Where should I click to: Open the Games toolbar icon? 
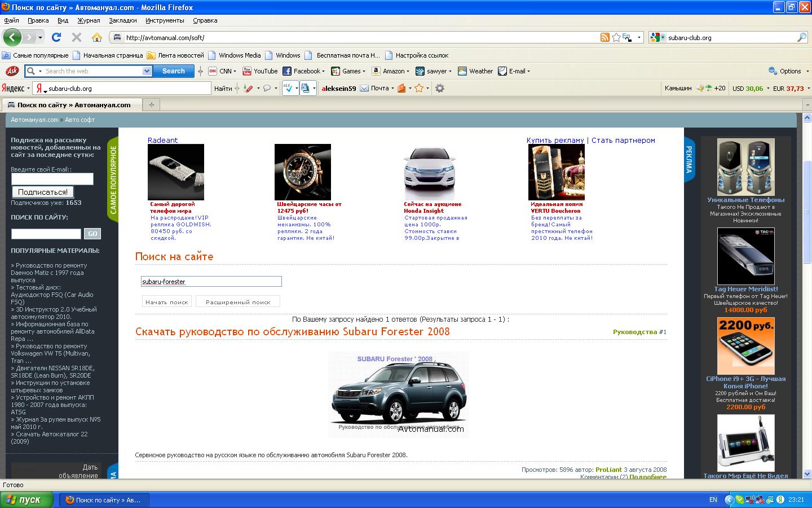coord(336,71)
